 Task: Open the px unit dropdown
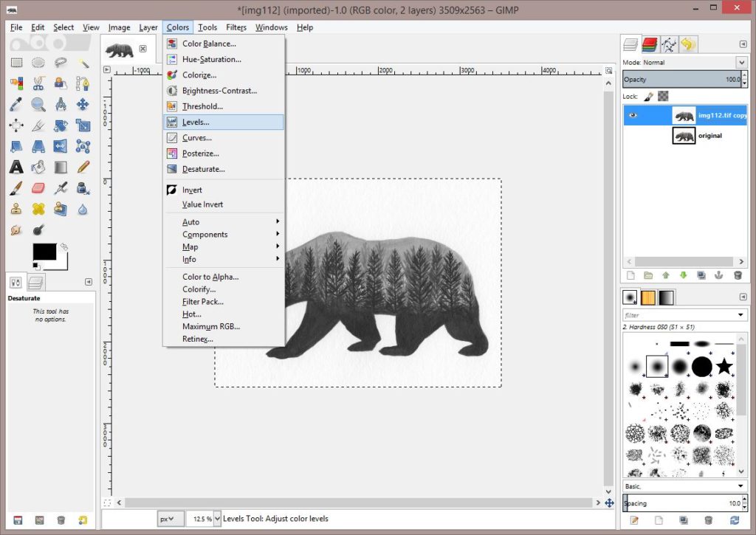(171, 519)
